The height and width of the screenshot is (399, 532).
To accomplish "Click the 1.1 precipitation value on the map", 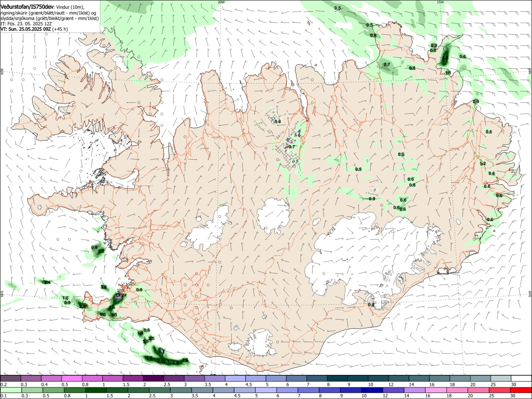I will pos(448,73).
